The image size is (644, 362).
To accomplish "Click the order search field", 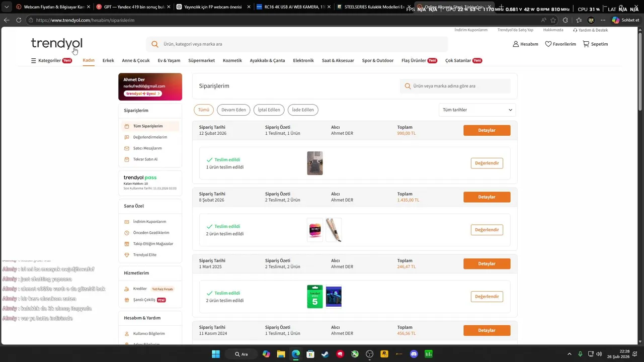I will [455, 86].
